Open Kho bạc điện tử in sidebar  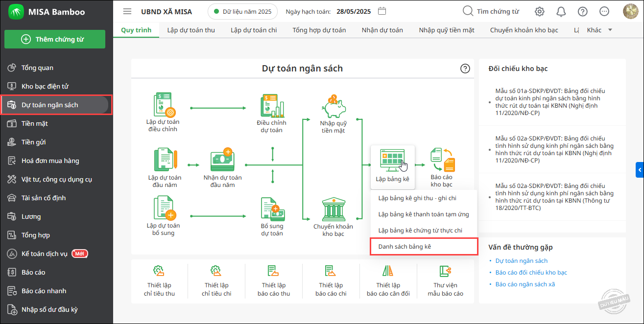coord(56,86)
